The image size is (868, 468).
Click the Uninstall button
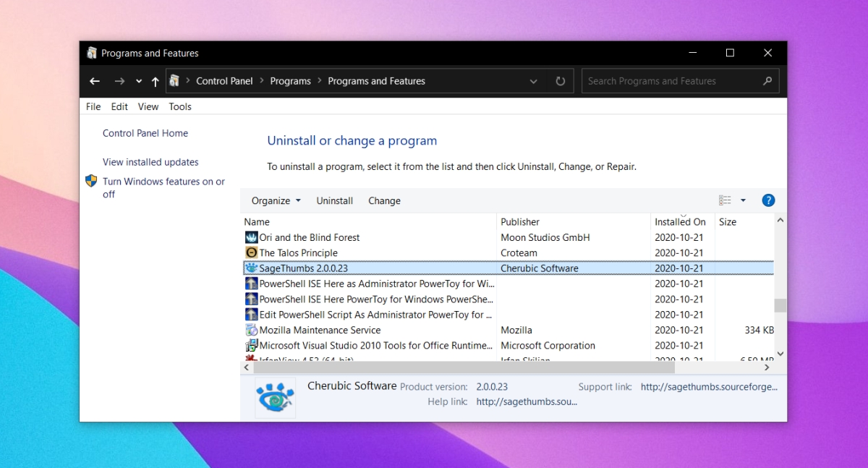[335, 200]
